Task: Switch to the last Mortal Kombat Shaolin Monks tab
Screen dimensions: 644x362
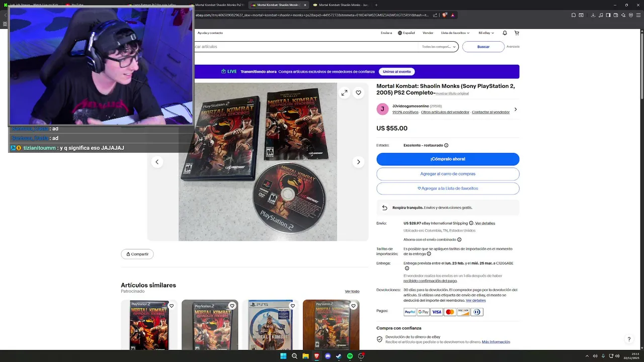Action: (342, 5)
